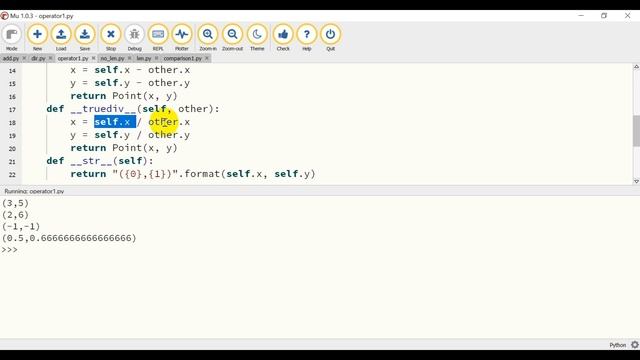
Task: Quit Mu with the power icon
Action: (330, 37)
